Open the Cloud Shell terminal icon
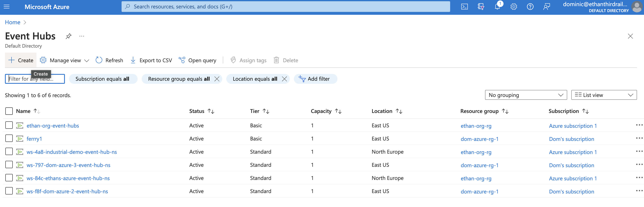This screenshot has width=644, height=207. coord(465,7)
